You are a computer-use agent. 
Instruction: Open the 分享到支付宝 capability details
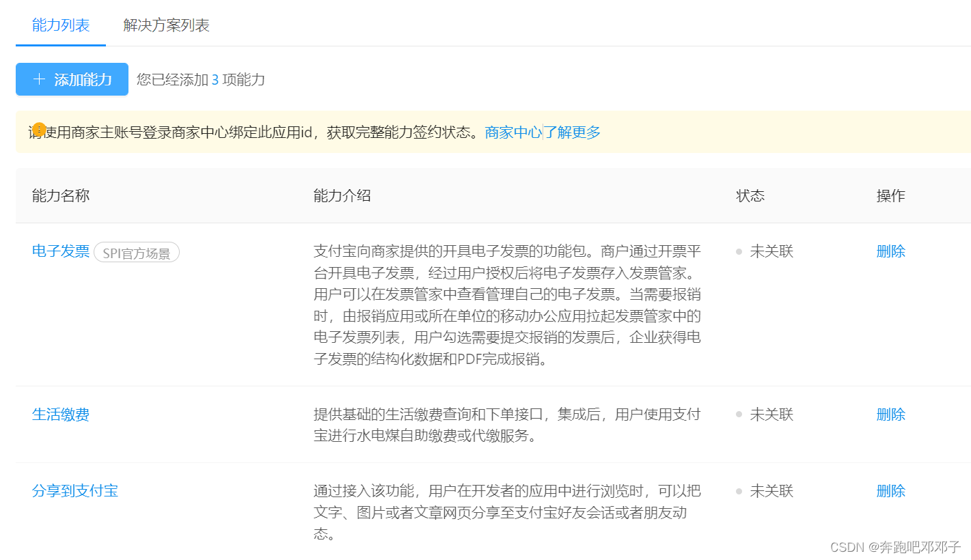click(75, 490)
